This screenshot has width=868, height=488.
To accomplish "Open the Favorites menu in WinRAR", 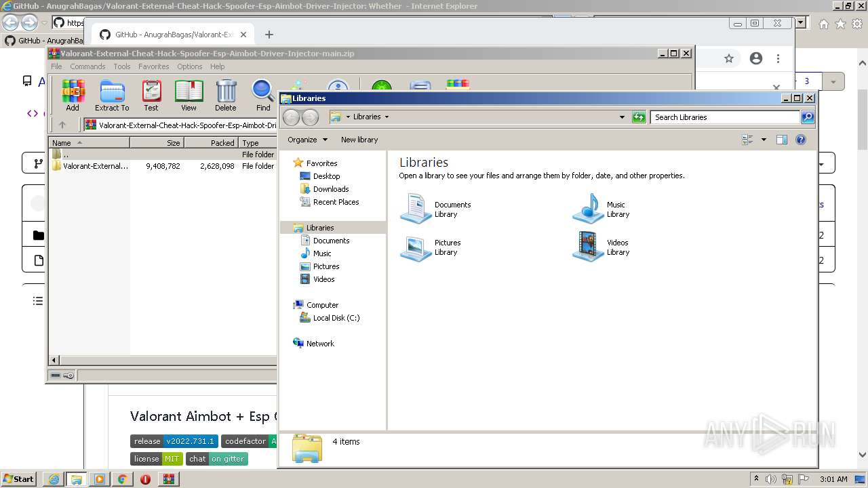I will click(154, 66).
